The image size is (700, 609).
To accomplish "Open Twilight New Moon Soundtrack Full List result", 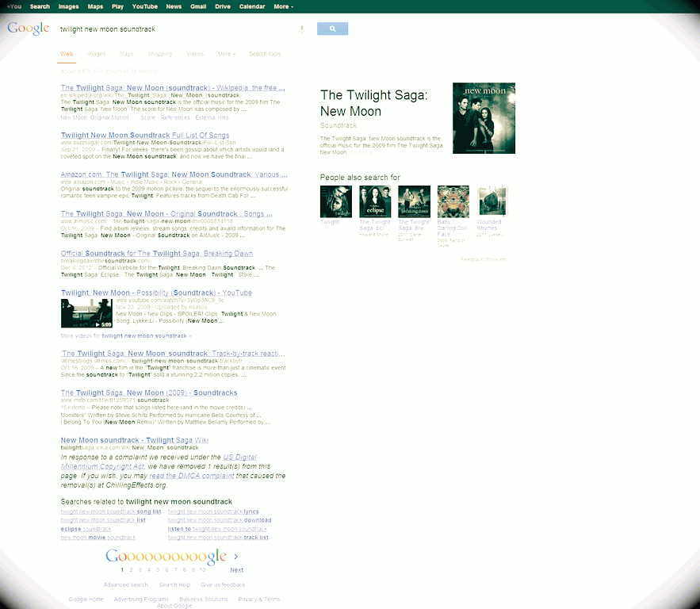I will (145, 136).
